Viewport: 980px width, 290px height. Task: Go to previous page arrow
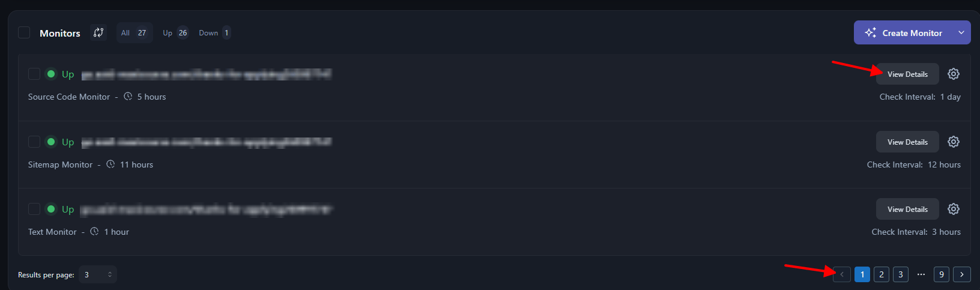click(x=842, y=274)
